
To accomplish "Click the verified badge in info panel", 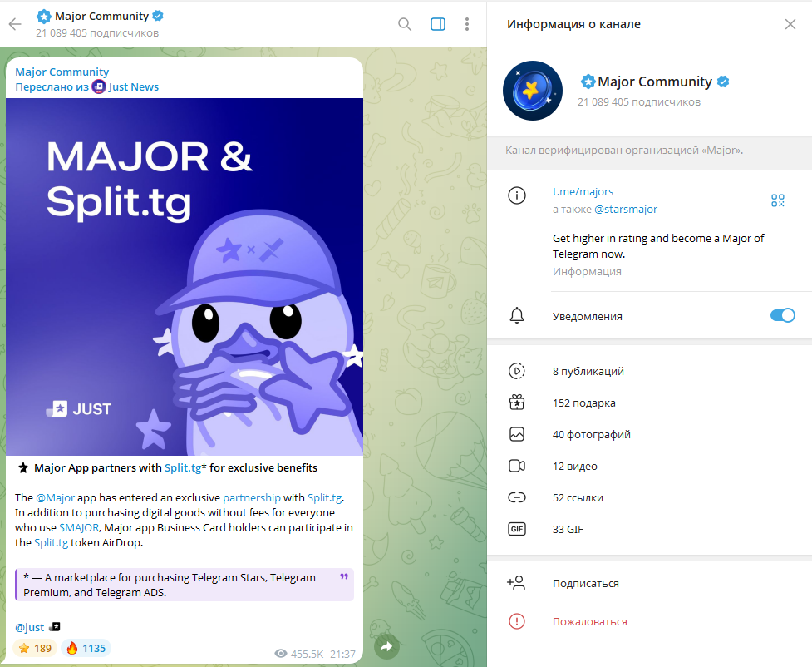I will point(723,82).
